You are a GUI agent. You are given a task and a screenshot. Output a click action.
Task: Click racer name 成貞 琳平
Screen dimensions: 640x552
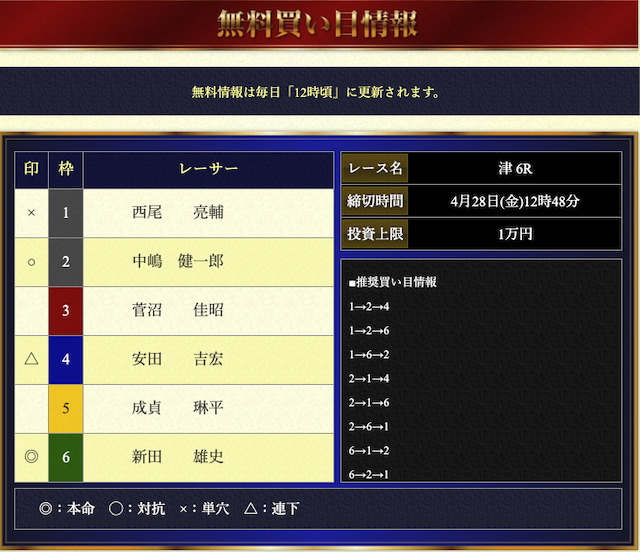pyautogui.click(x=178, y=408)
